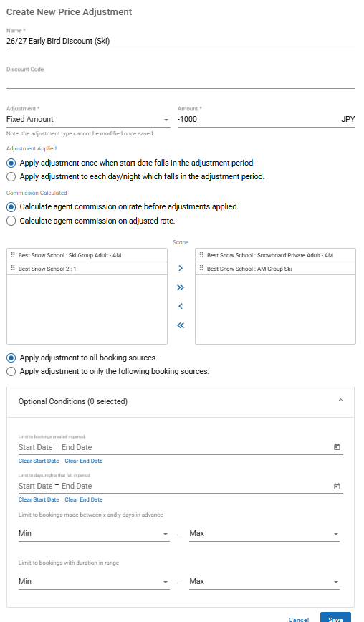The height and width of the screenshot is (622, 364).
Task: Open calendar for days/nights period
Action: pos(337,486)
